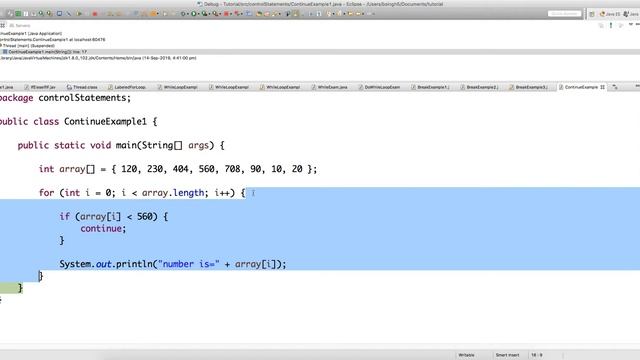Click the blue square icon in toolbar
The image size is (640, 360).
(x=59, y=13)
